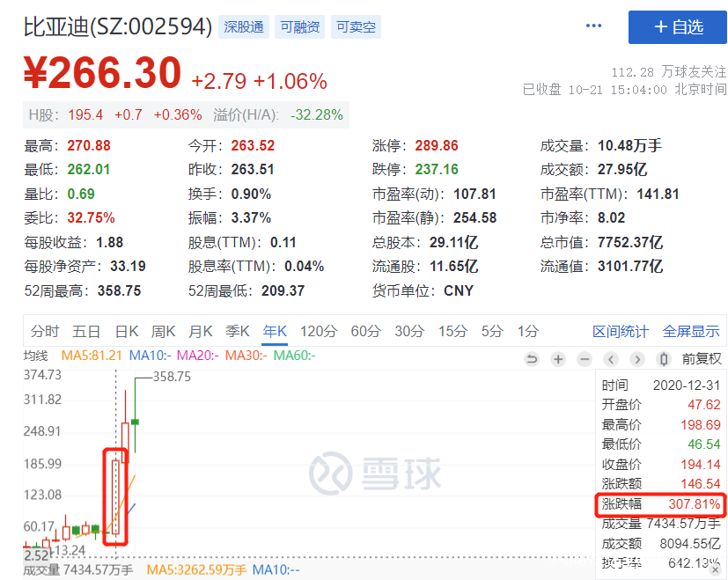Click the 溢价(H/A) value -32.28%

(317, 114)
